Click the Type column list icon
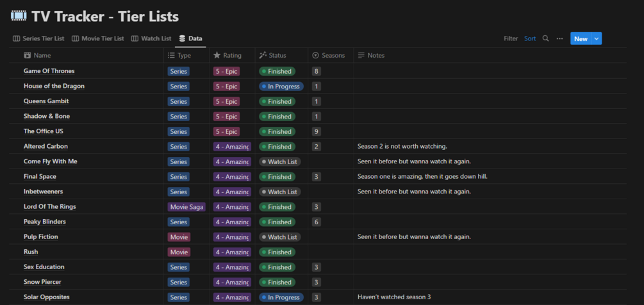Viewport: 644px width, 305px height. [x=171, y=55]
